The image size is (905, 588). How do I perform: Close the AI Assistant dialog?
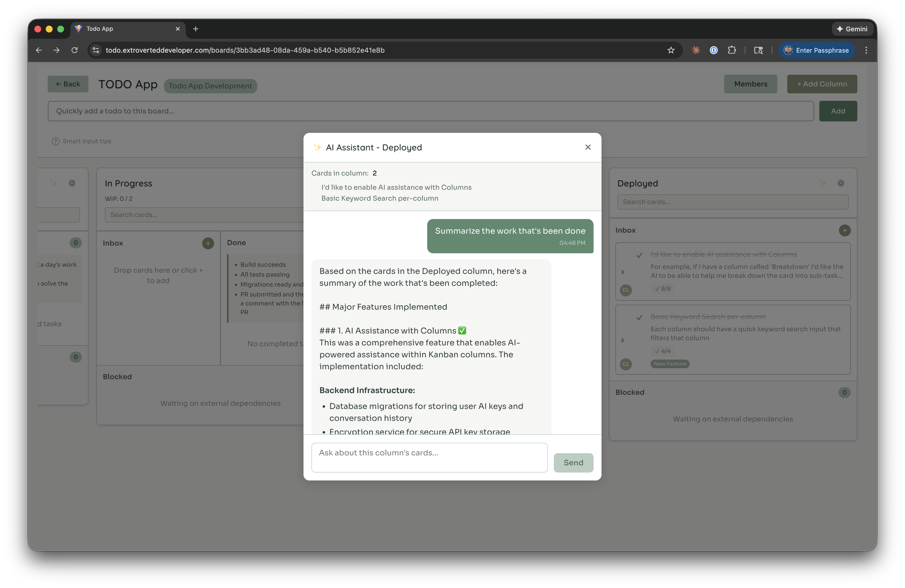click(588, 147)
